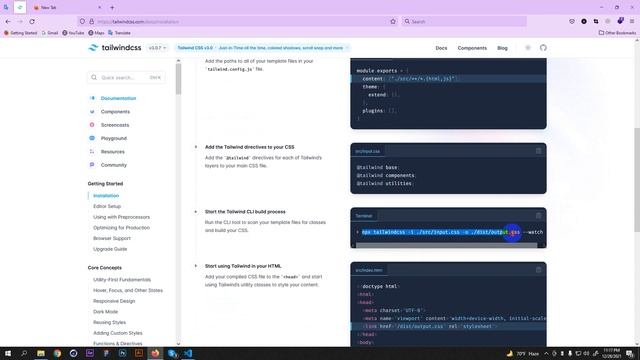Open the GitHub icon link in header
The width and height of the screenshot is (640, 360).
pyautogui.click(x=543, y=48)
